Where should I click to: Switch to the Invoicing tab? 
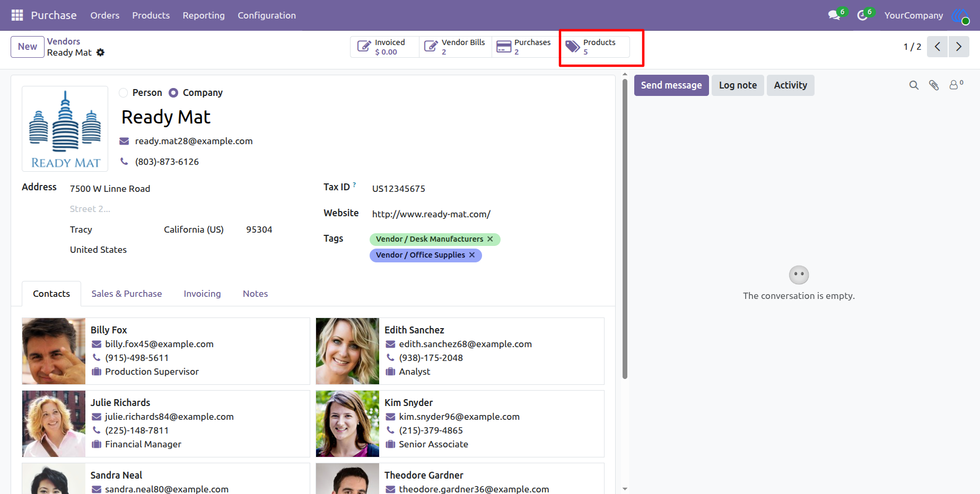click(202, 294)
